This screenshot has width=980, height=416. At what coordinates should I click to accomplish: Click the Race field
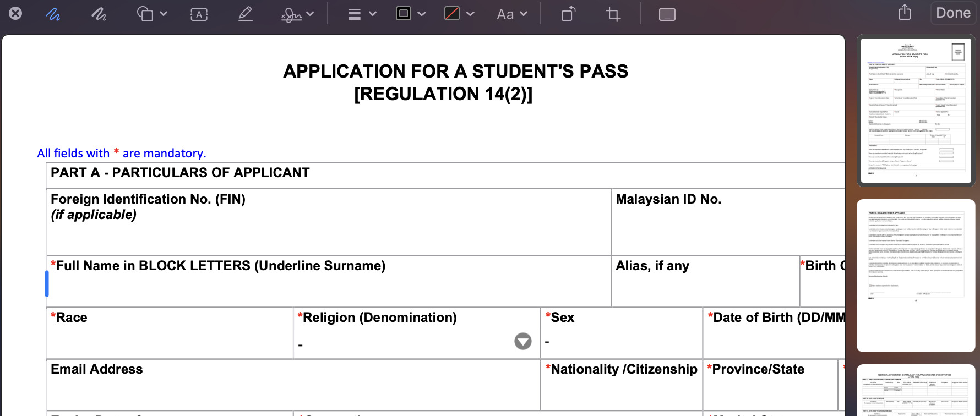(x=170, y=333)
